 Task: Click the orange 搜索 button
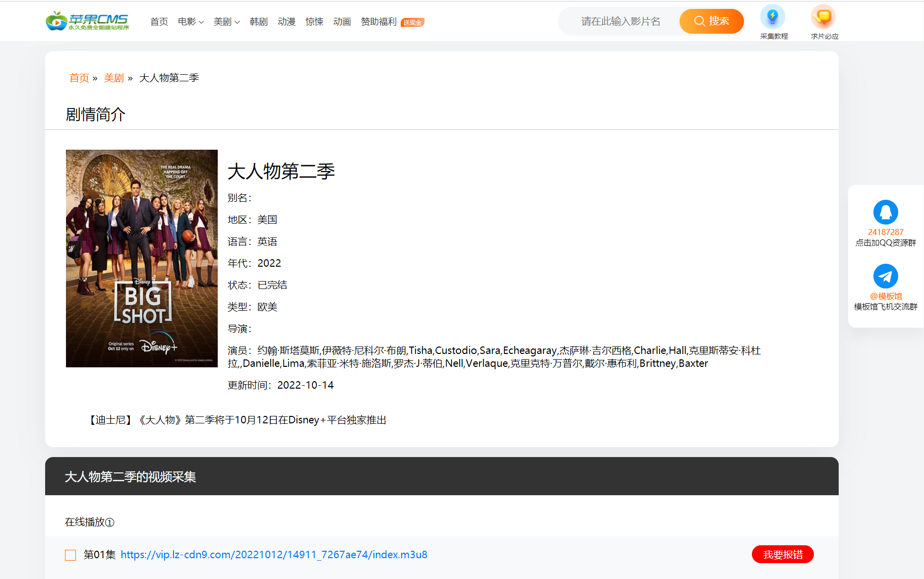711,21
